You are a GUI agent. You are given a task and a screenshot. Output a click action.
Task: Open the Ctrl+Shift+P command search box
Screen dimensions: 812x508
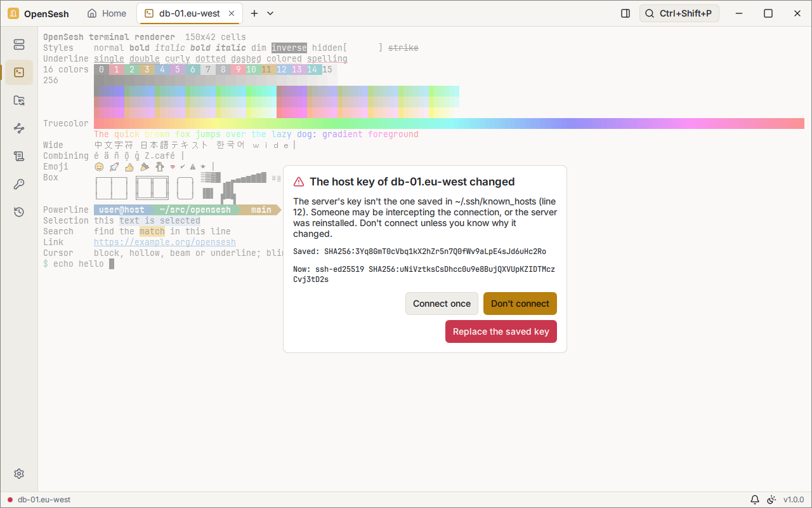(679, 13)
